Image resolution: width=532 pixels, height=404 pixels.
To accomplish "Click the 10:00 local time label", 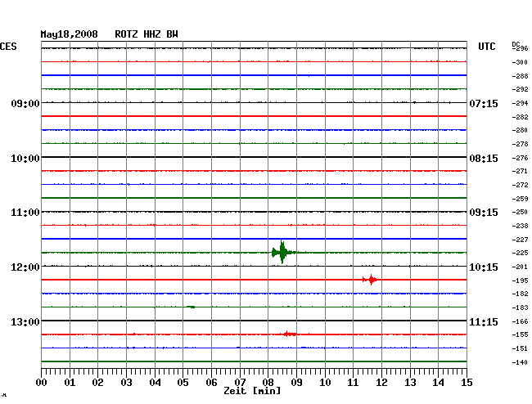I will coord(25,159).
